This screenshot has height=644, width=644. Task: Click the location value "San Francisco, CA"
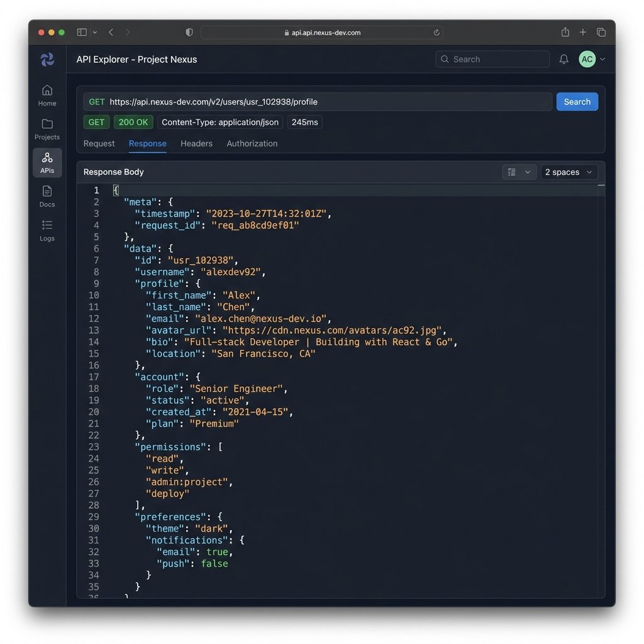[264, 353]
